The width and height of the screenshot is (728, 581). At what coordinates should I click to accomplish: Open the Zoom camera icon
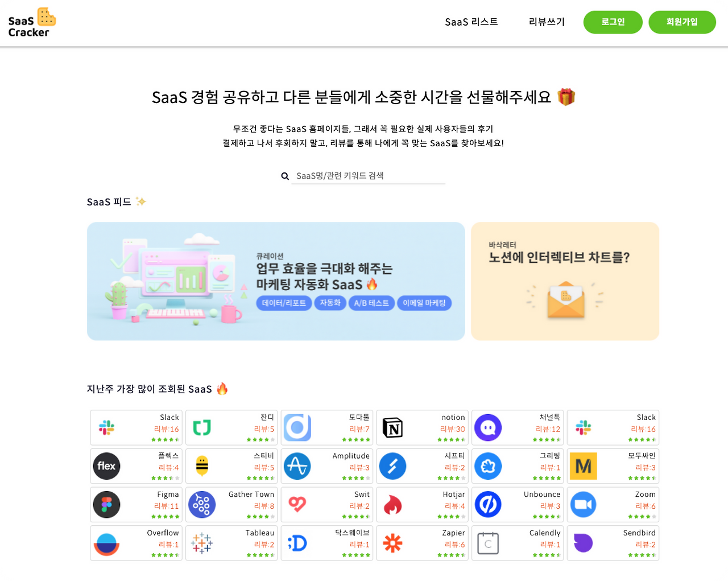click(x=583, y=504)
